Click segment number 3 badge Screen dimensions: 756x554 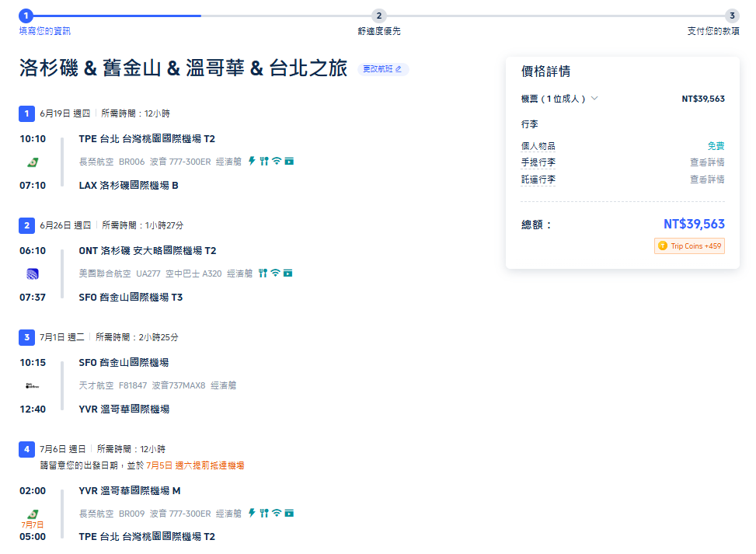pos(26,337)
